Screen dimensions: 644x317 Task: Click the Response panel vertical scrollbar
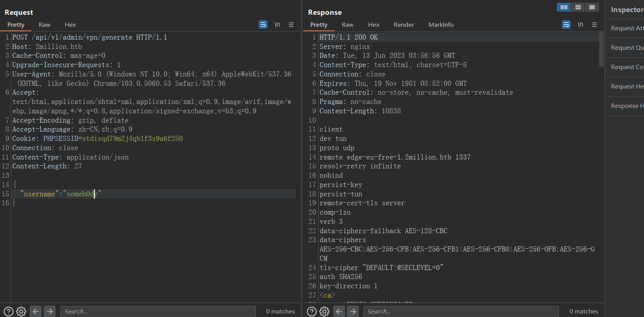tap(601, 49)
